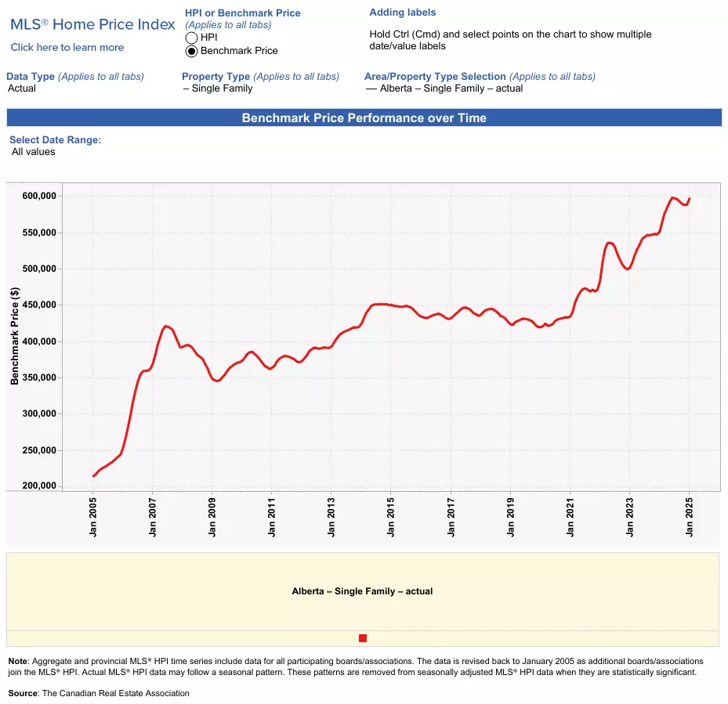Select the HPI radio button
The width and height of the screenshot is (728, 704).
[x=191, y=38]
